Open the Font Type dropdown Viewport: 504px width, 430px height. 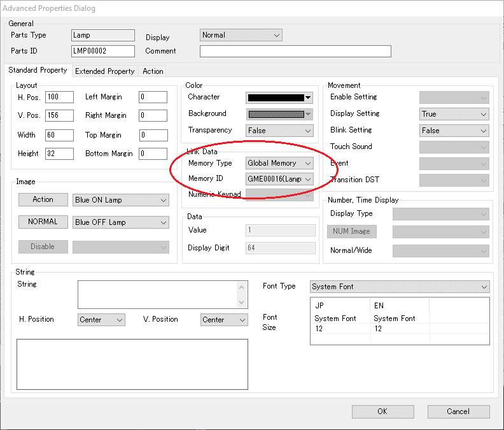400,287
